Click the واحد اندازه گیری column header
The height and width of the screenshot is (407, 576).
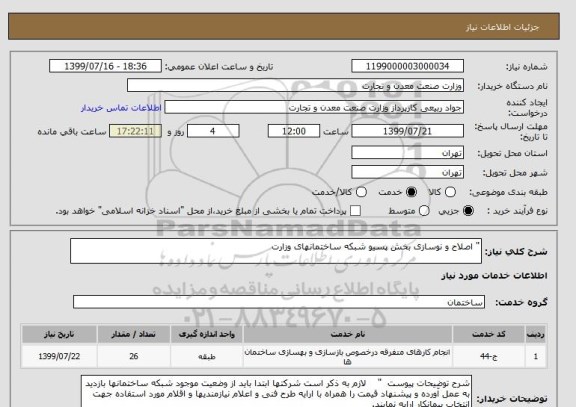click(x=206, y=334)
